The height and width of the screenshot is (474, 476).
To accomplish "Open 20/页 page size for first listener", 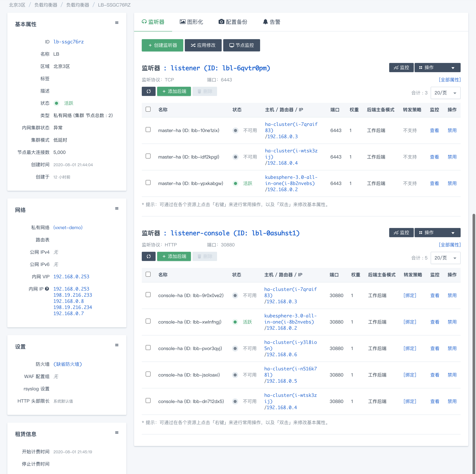I will click(445, 93).
